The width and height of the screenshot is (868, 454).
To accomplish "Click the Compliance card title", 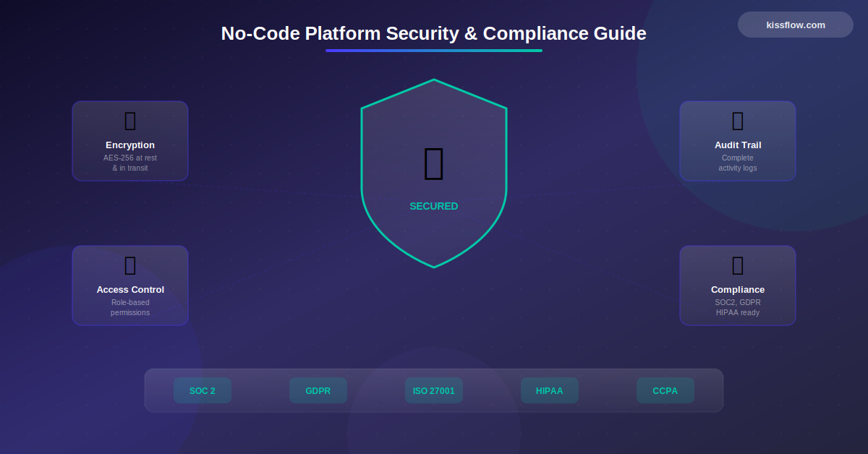I will [738, 289].
